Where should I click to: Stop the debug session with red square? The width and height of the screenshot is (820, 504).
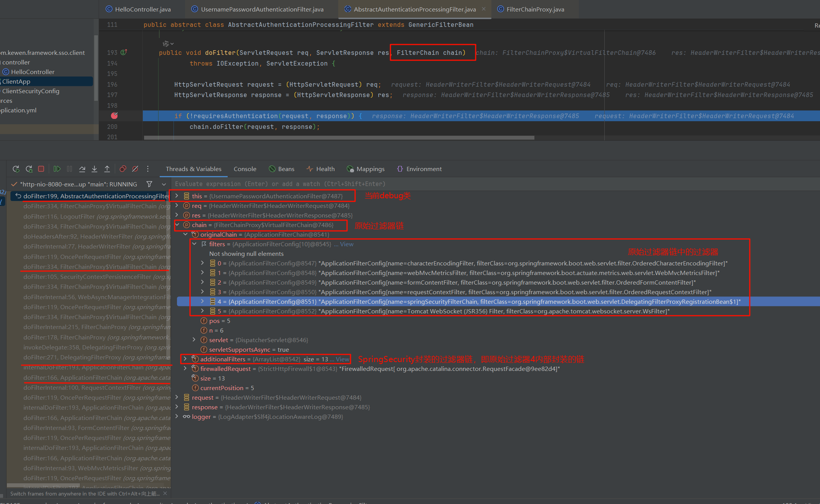coord(41,169)
